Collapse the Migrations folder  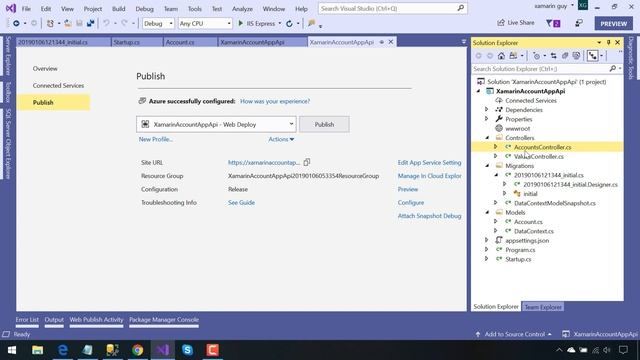click(x=487, y=166)
